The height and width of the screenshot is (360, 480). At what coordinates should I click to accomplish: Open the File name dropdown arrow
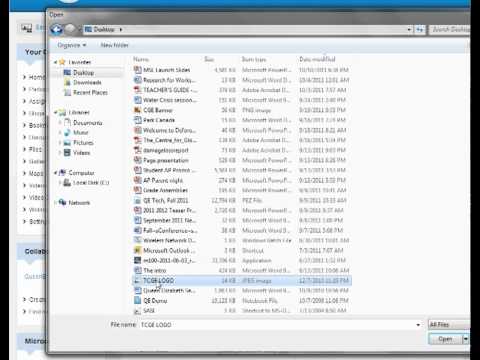point(418,325)
